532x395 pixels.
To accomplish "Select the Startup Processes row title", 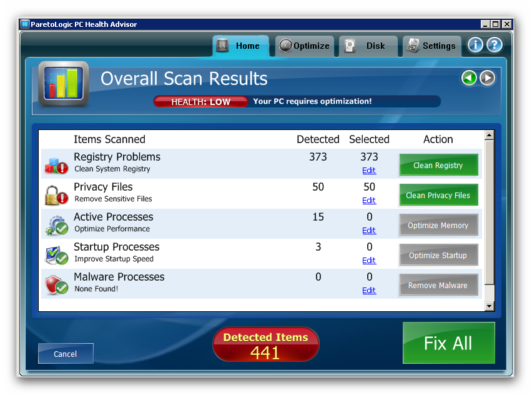I will (x=117, y=247).
